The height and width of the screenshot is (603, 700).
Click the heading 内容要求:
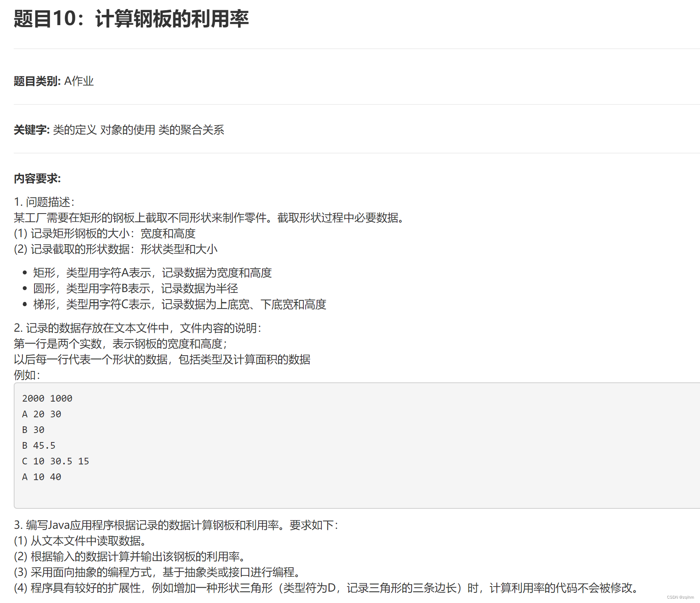37,179
